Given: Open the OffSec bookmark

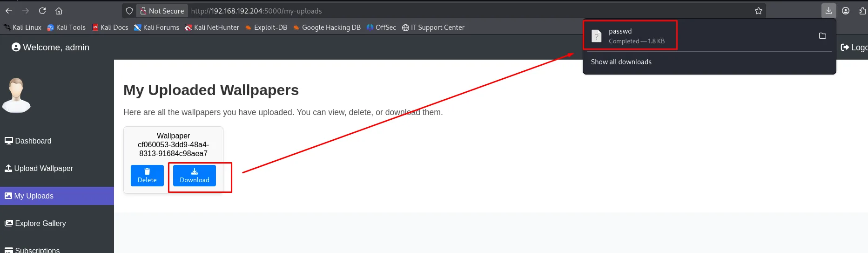Looking at the screenshot, I should [x=381, y=27].
